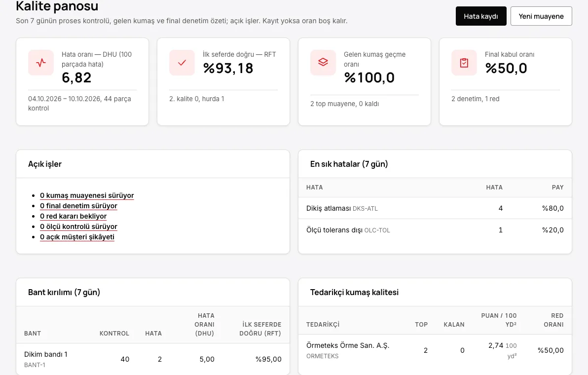Click the 'Dikim bandı 1' line name
This screenshot has width=588, height=375.
coord(46,354)
